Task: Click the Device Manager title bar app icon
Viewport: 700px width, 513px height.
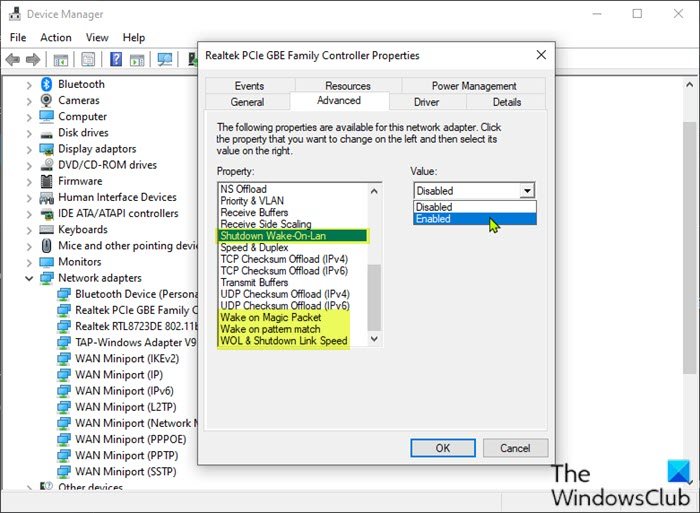Action: tap(15, 14)
